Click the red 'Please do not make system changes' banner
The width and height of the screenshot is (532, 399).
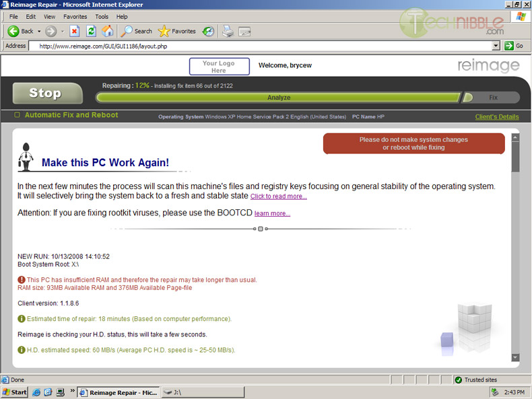click(x=413, y=143)
